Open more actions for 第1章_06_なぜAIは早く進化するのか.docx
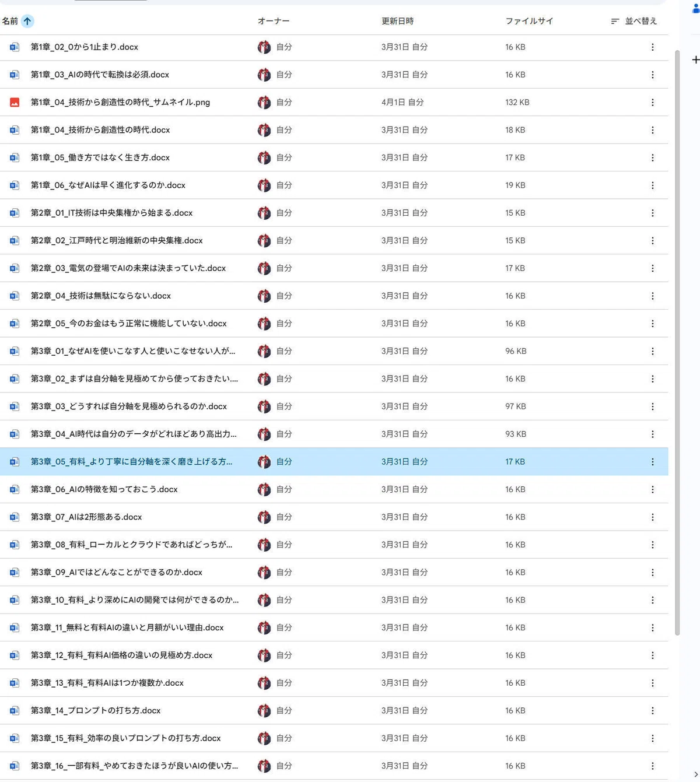 [x=652, y=185]
